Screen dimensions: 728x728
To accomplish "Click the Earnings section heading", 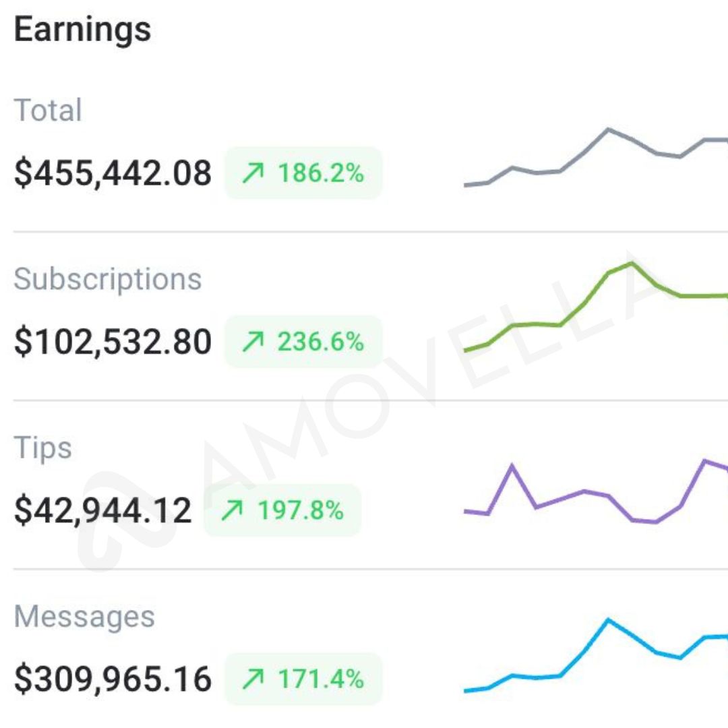I will 82,30.
